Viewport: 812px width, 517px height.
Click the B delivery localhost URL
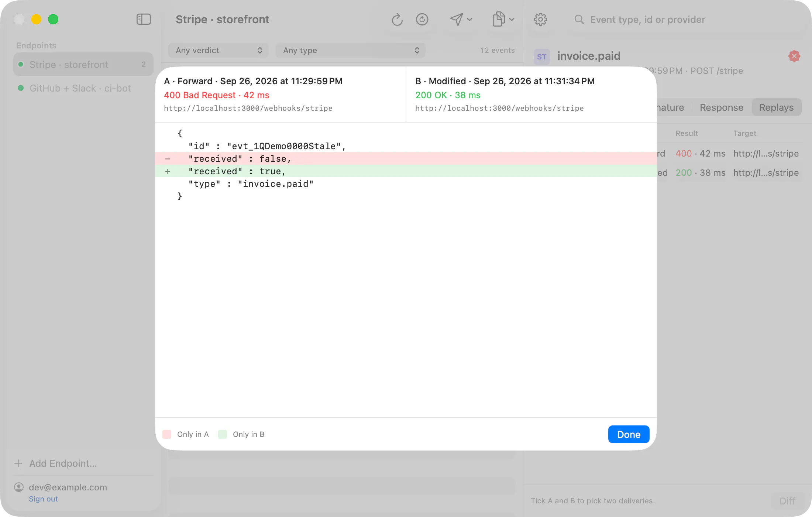click(499, 108)
